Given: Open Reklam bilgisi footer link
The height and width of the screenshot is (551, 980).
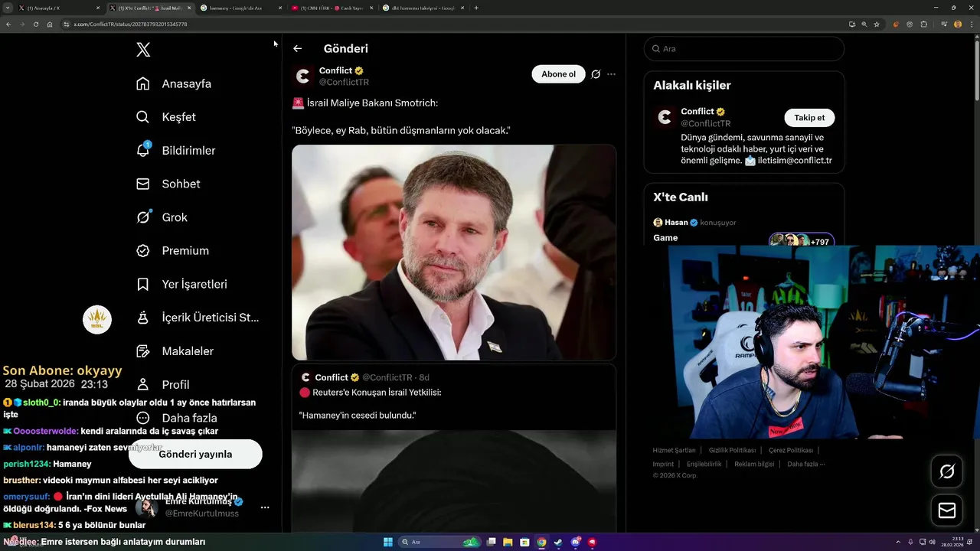Looking at the screenshot, I should [754, 464].
